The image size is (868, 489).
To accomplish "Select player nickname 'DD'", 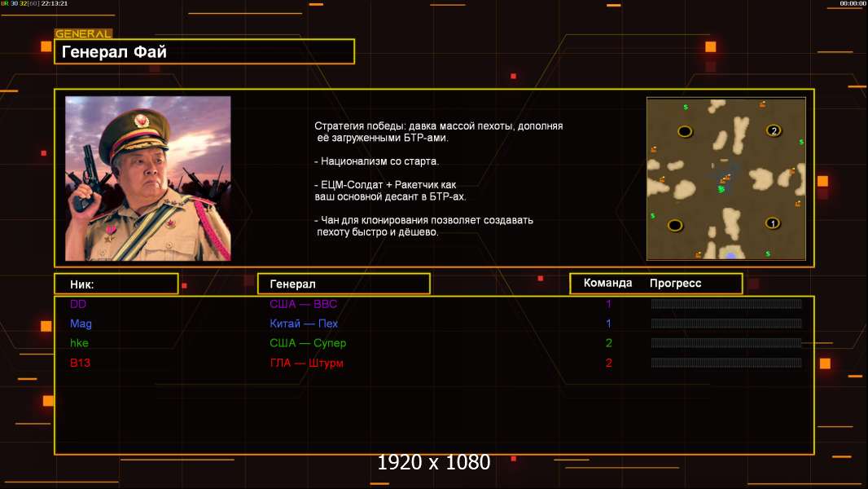I will pos(78,303).
